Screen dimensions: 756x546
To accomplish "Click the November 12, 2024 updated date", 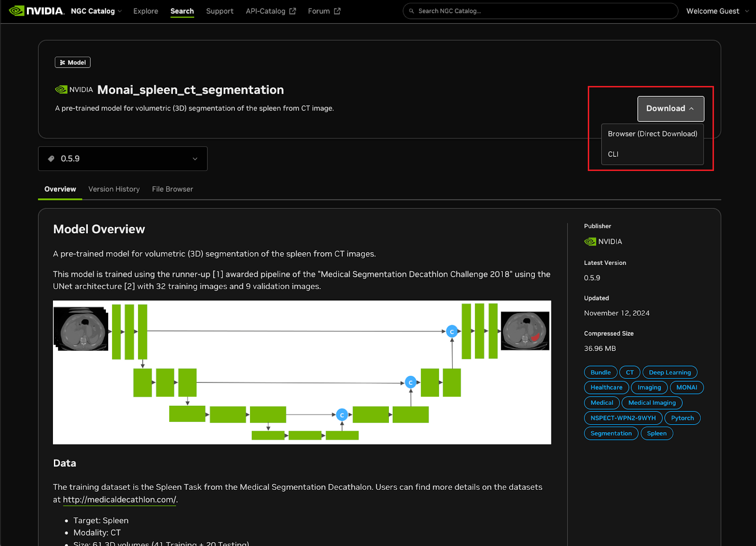I will (x=617, y=313).
